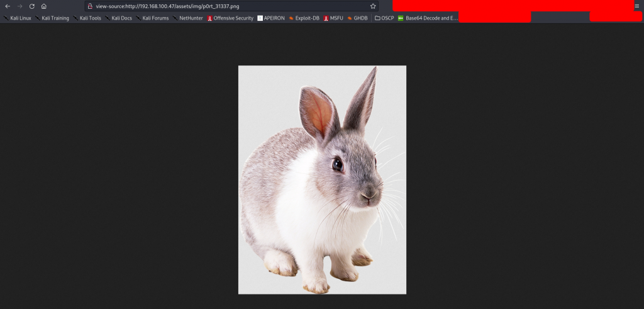Open the APEIRON bookmark
Screen dimensions: 644x309
point(271,18)
